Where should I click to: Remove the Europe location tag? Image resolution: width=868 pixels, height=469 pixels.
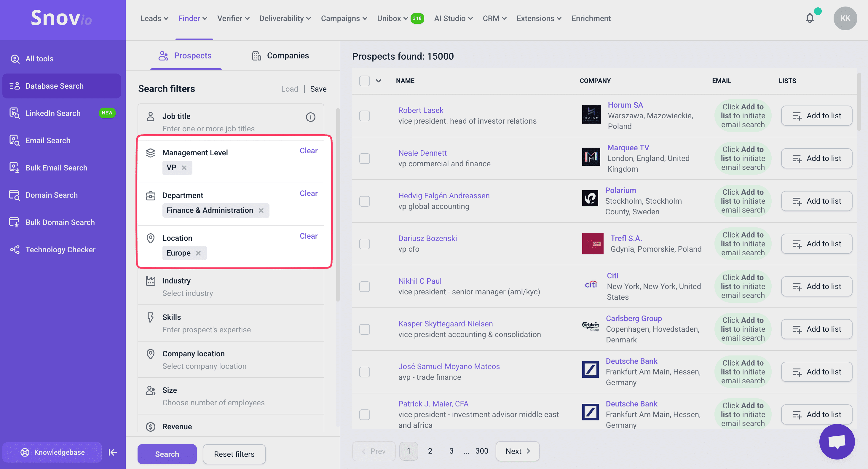pos(198,253)
